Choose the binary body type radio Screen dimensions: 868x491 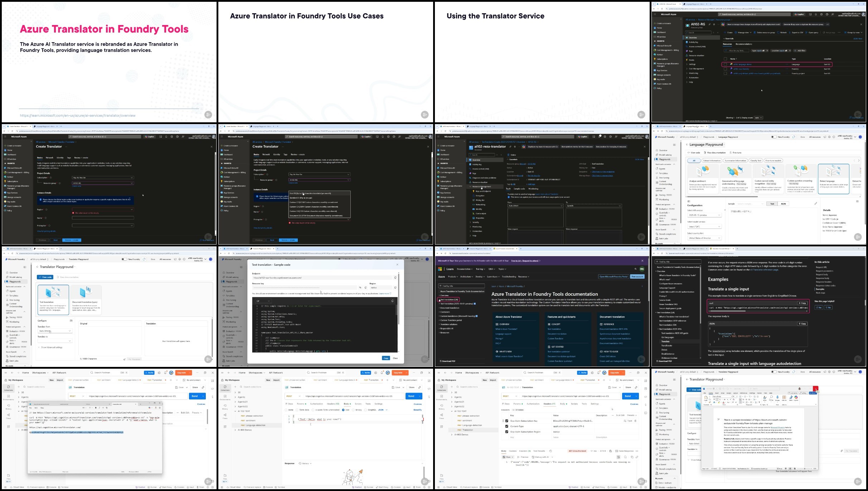tap(354, 410)
